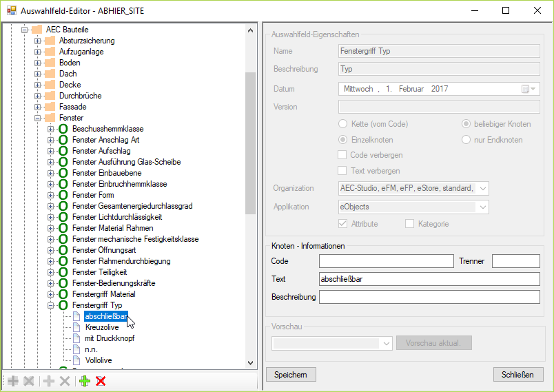Click the calendar icon in the Datum field

(525, 89)
